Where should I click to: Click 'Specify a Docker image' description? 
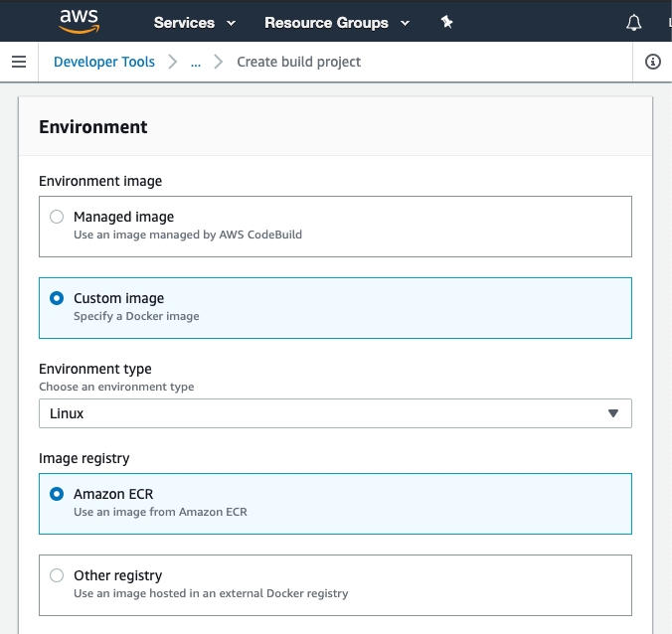pos(136,316)
